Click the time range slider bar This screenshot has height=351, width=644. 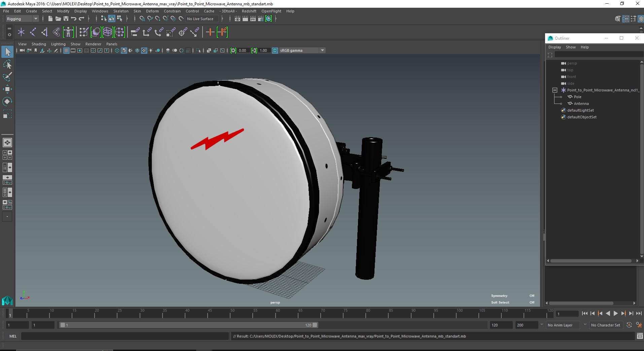coord(188,325)
